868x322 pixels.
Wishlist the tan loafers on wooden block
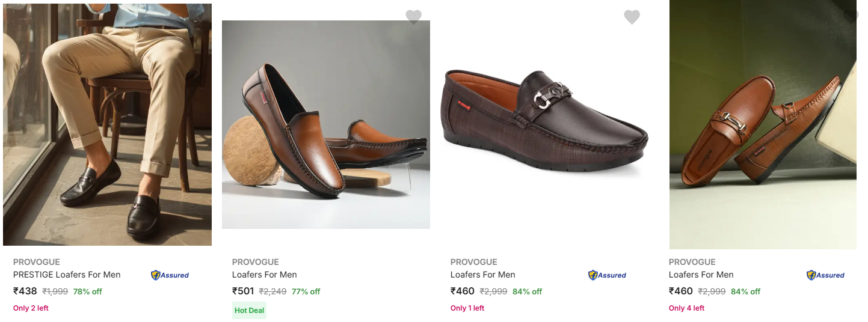413,17
